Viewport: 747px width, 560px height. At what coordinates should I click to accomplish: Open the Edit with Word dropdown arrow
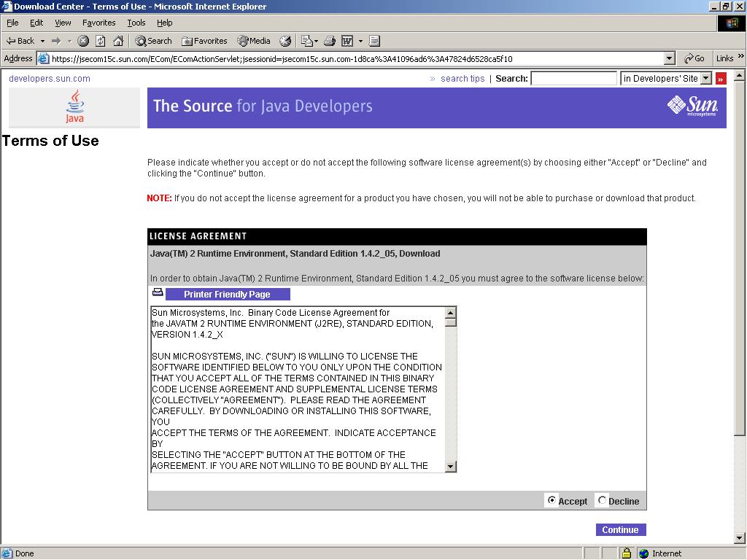pyautogui.click(x=360, y=41)
